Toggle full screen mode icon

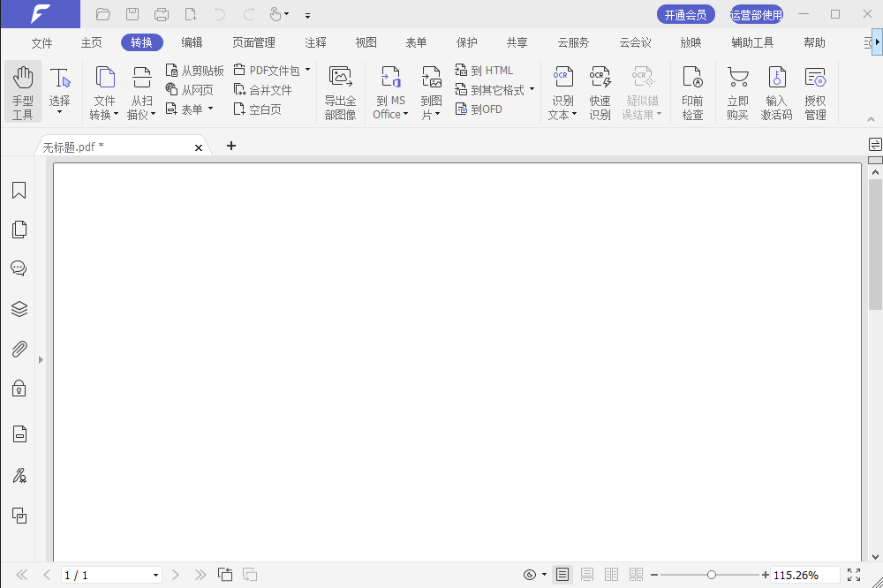[x=854, y=575]
